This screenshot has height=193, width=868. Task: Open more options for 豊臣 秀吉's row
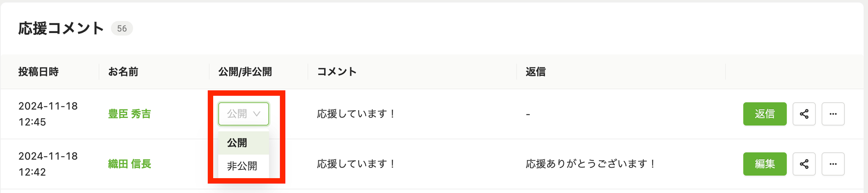(833, 114)
